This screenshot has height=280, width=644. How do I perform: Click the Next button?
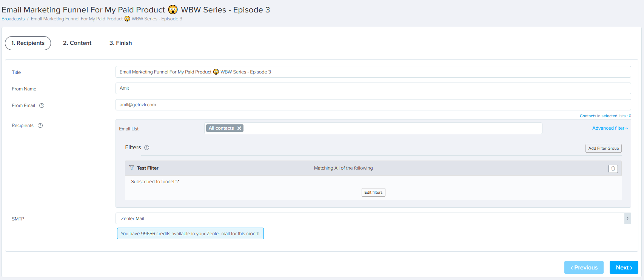pyautogui.click(x=624, y=268)
